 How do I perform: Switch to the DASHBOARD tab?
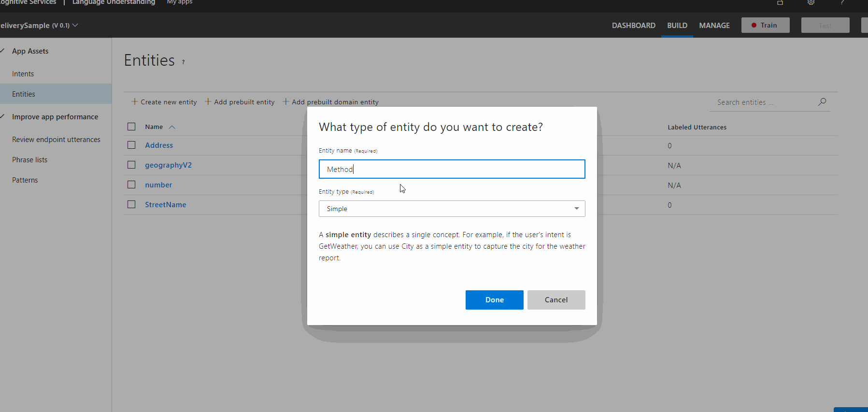pos(633,25)
